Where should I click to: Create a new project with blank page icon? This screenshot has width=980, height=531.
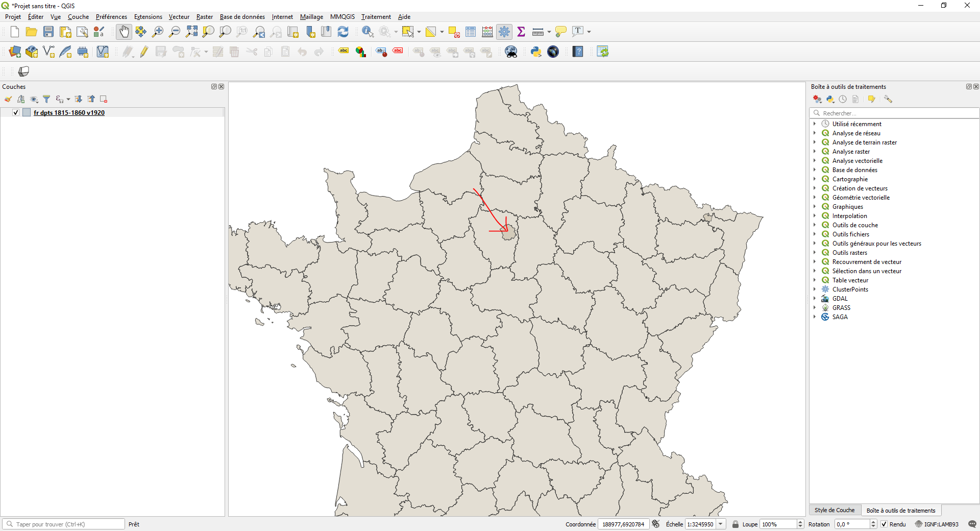(x=15, y=32)
